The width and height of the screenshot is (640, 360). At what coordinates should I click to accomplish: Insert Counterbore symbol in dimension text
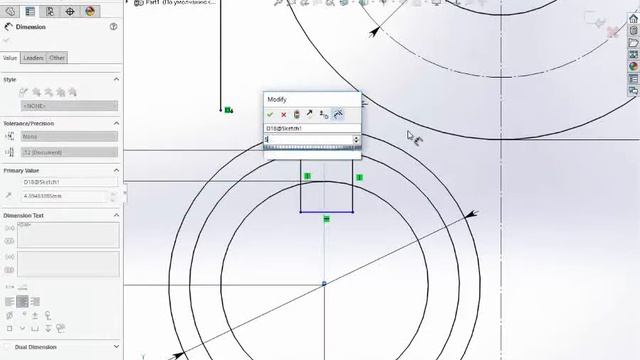[35, 328]
